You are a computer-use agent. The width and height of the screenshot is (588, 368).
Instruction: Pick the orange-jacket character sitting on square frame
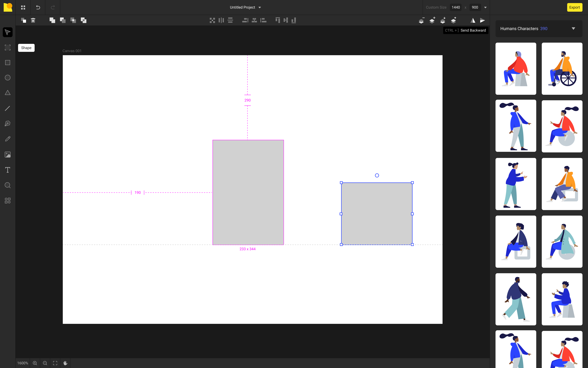562,184
